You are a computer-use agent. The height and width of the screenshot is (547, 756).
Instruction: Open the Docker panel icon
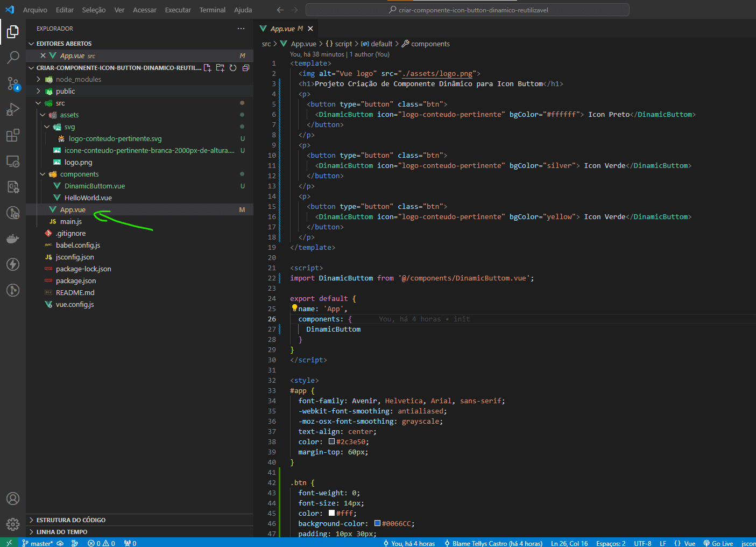[x=13, y=239]
